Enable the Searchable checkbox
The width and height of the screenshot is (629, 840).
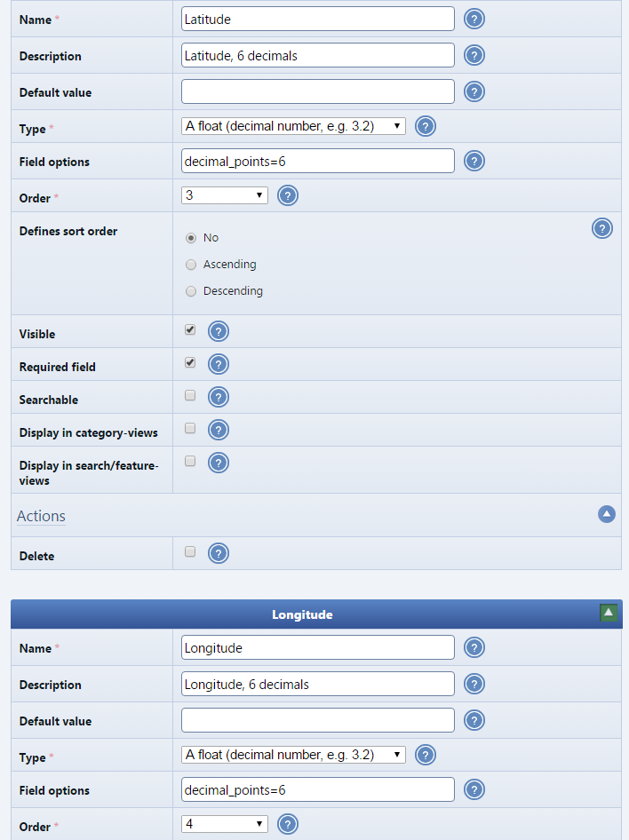[190, 395]
